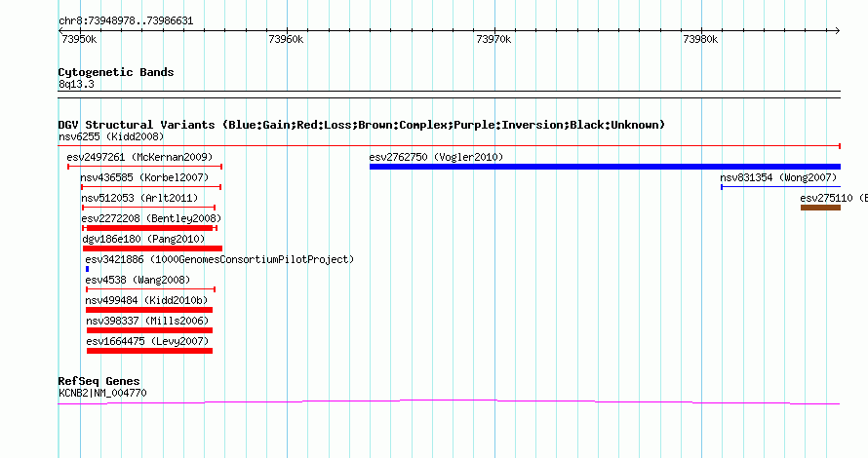Select the blue esv2762750 gain bar
This screenshot has height=458, width=868.
pyautogui.click(x=605, y=167)
